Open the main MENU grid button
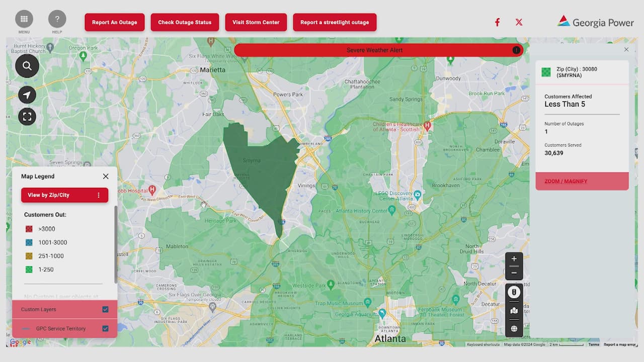The image size is (644, 362). click(x=24, y=20)
